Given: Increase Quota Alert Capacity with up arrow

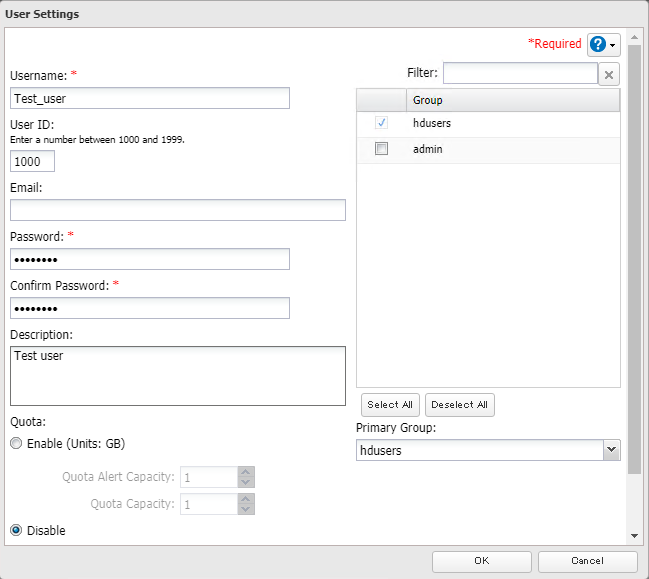Looking at the screenshot, I should pos(246,472).
